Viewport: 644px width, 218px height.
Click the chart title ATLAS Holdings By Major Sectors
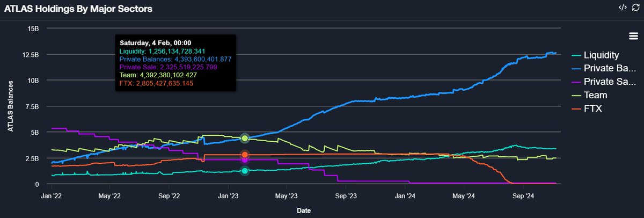click(78, 9)
